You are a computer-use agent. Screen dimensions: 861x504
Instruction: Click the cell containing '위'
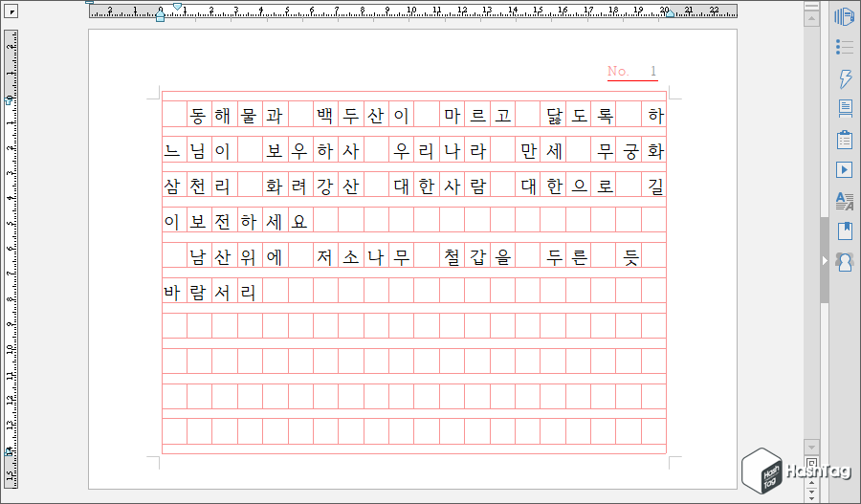coord(250,255)
